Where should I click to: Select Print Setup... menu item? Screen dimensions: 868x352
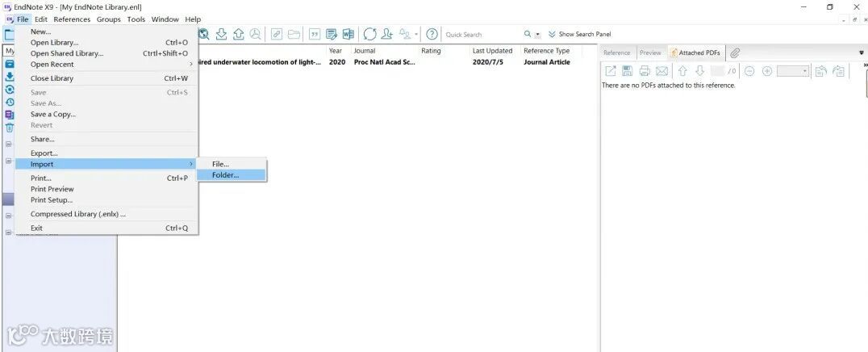click(x=106, y=200)
